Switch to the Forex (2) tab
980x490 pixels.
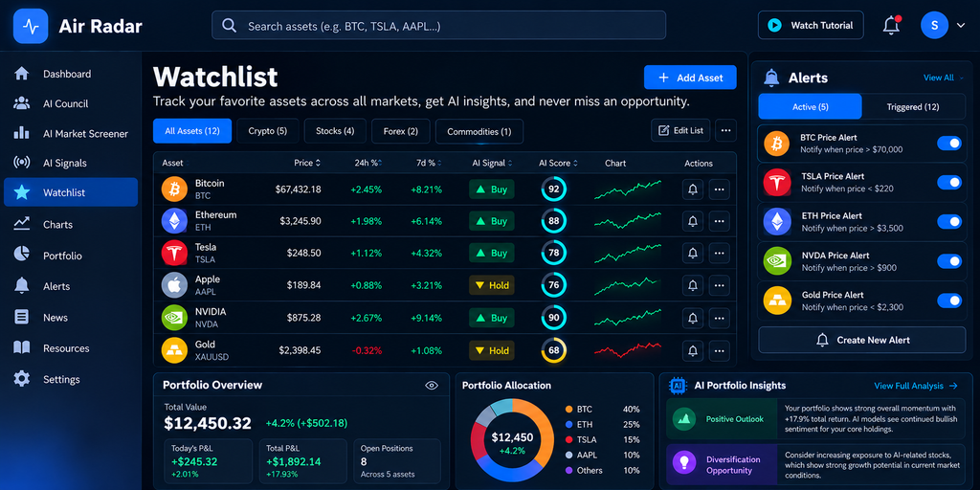(x=401, y=131)
